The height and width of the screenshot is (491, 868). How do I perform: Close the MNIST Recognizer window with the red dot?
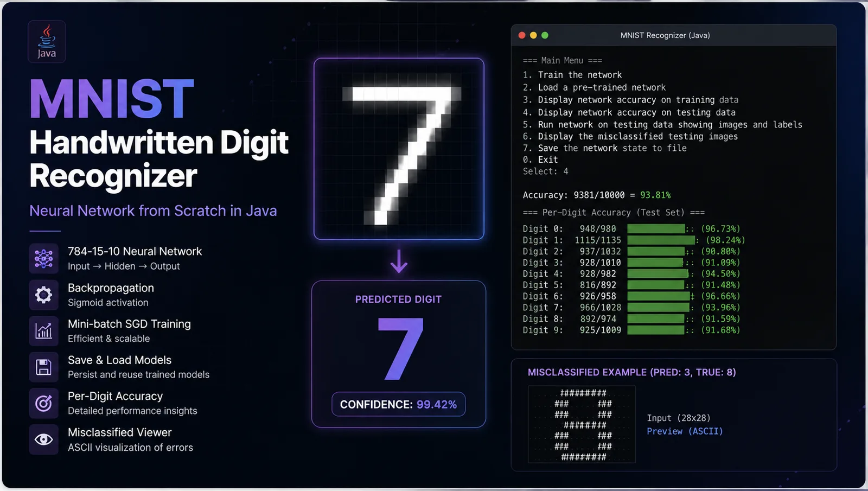pos(522,35)
